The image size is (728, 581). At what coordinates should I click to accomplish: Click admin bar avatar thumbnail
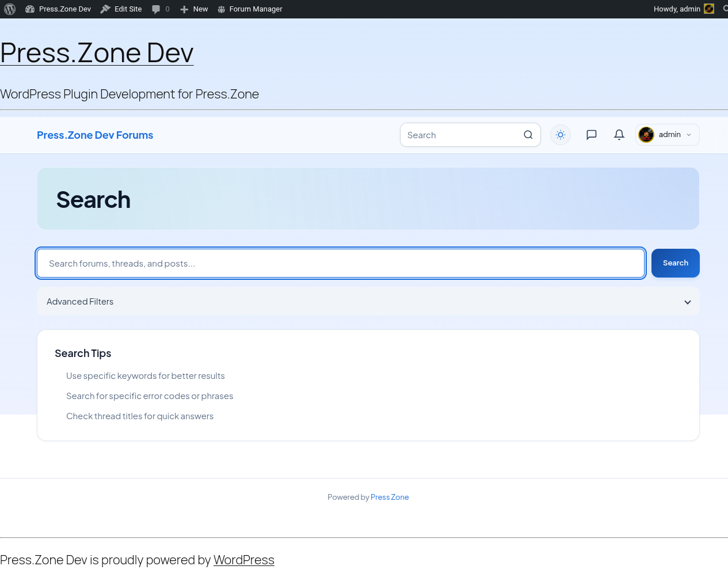(709, 9)
